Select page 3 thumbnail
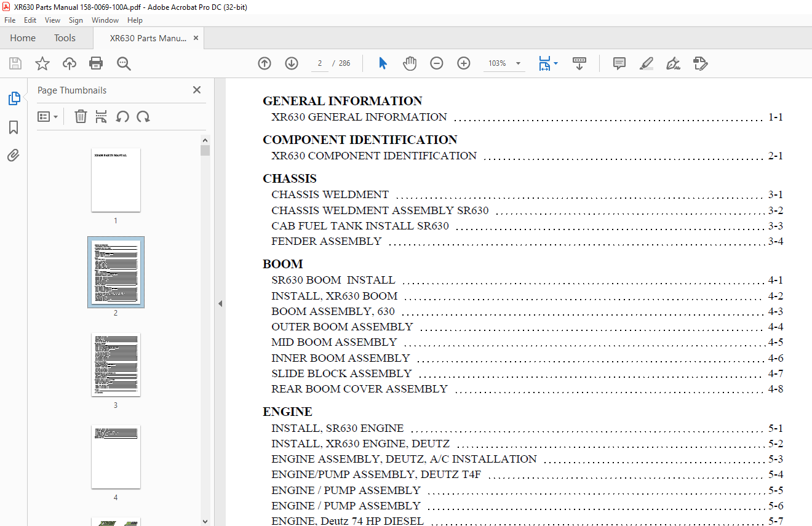 click(x=116, y=365)
